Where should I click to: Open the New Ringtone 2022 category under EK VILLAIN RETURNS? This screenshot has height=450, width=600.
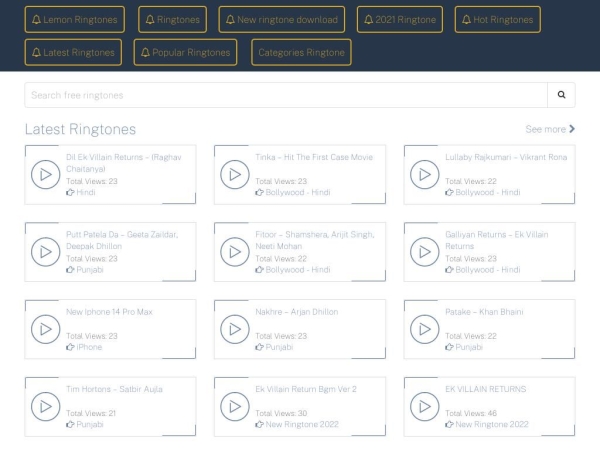pos(491,424)
